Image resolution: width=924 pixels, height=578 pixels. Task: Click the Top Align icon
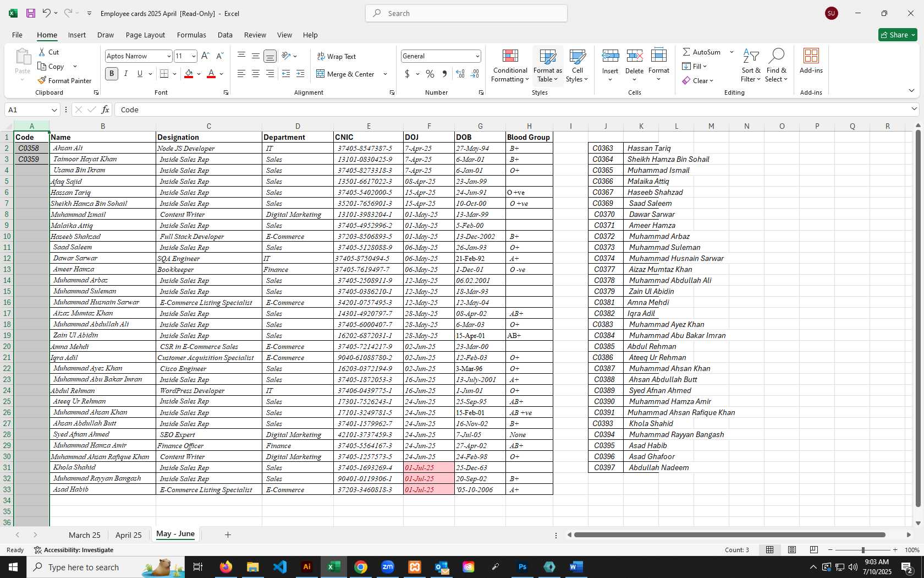(241, 56)
